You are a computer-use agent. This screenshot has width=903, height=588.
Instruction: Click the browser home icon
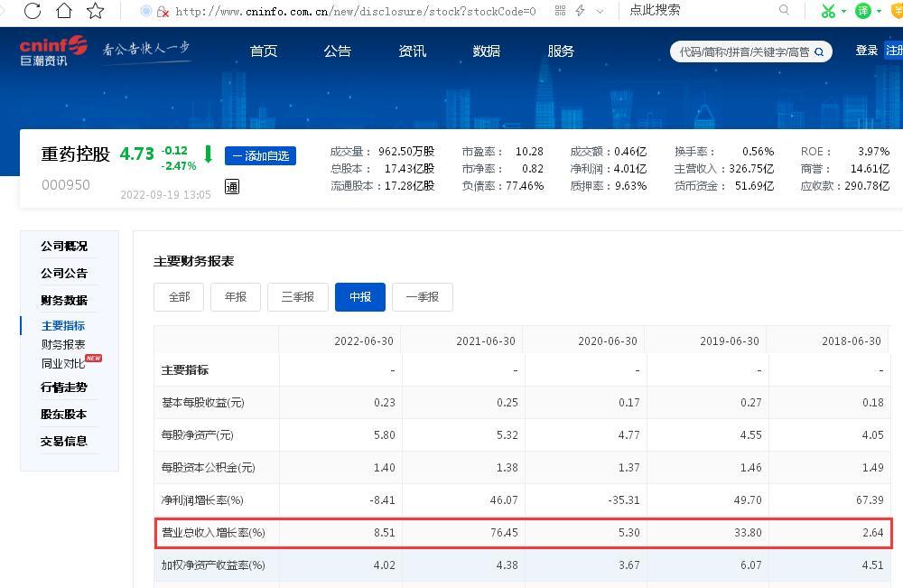tap(64, 10)
